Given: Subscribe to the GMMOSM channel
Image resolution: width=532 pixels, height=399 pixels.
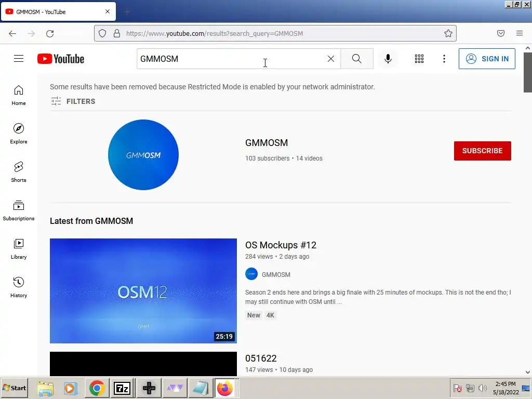Looking at the screenshot, I should click(482, 151).
